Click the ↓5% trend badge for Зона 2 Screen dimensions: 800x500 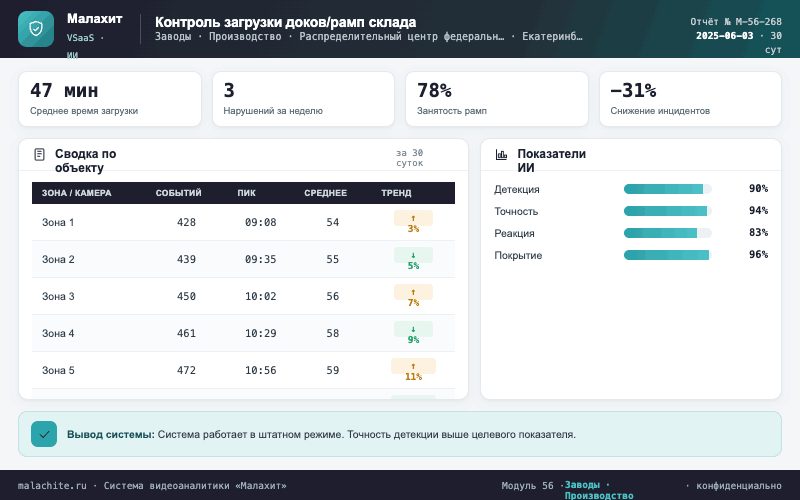point(413,260)
